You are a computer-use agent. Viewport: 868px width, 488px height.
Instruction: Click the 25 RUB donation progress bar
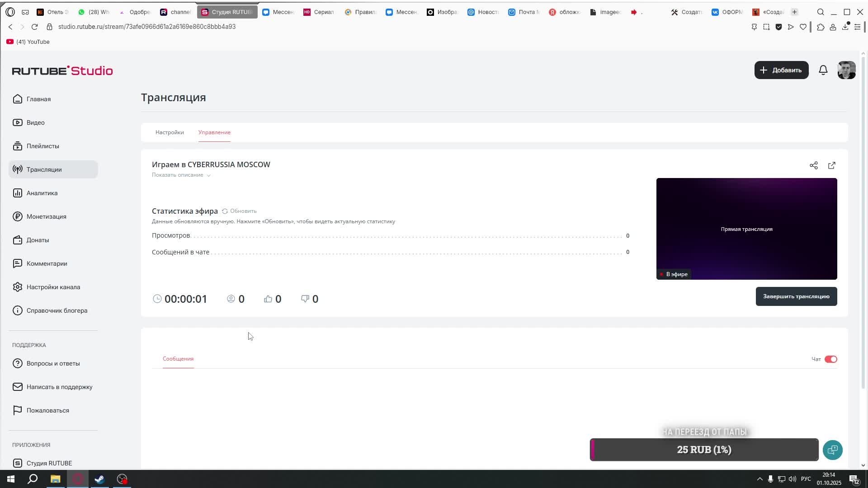pos(703,450)
